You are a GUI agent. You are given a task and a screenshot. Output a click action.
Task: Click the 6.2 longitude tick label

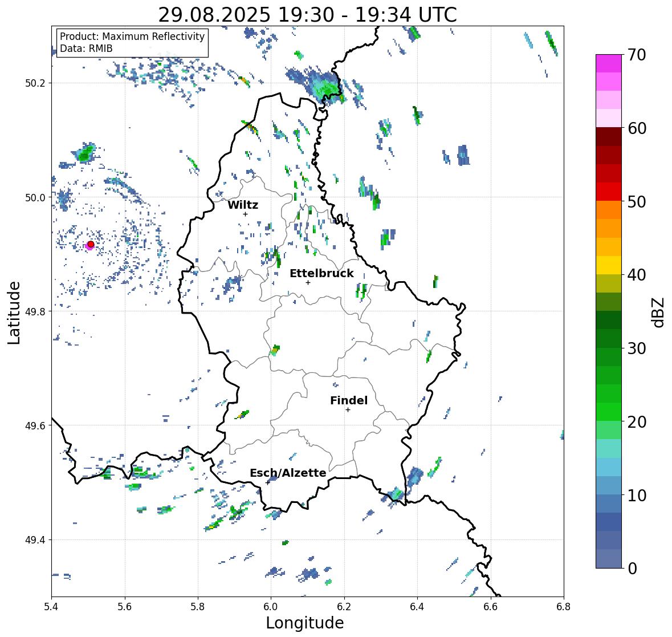[x=344, y=607]
